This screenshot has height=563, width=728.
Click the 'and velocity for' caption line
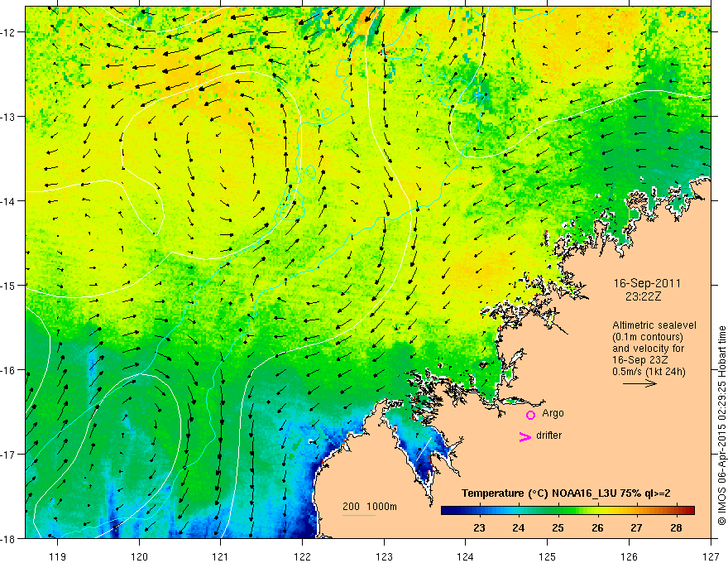[x=648, y=349]
